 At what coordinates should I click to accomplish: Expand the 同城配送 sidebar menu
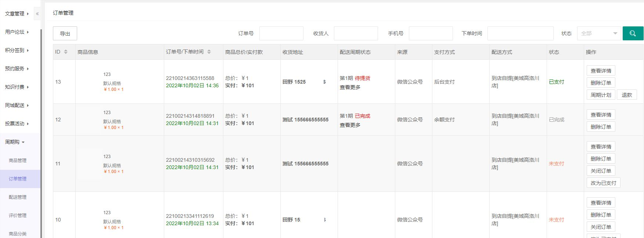coord(17,105)
